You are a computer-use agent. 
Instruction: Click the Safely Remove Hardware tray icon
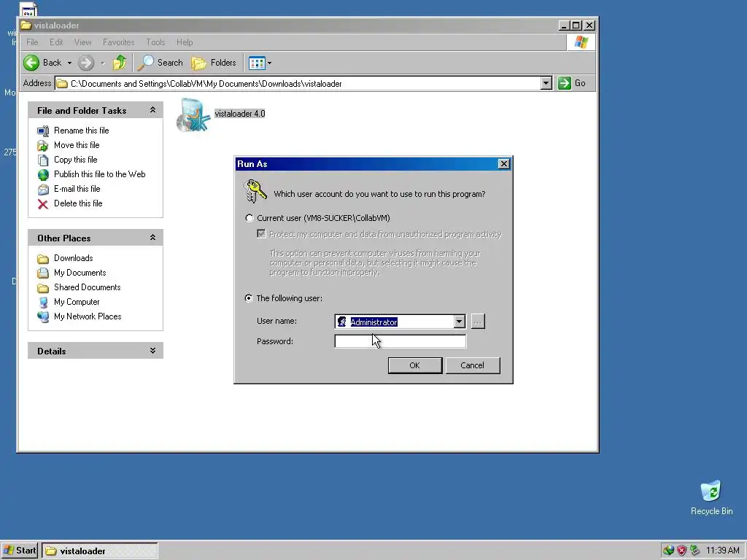[x=695, y=551]
